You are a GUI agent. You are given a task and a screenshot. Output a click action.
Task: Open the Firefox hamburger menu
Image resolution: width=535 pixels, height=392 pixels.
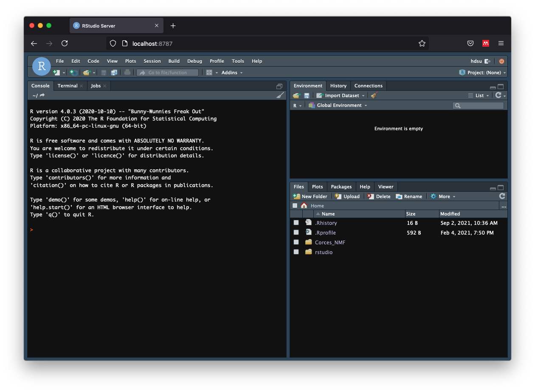click(x=501, y=43)
